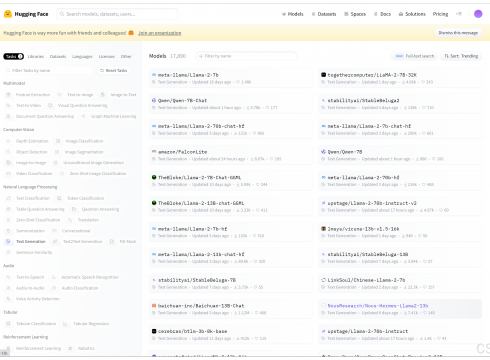Click the Image Segmentation task icon
Viewport: 490px width, 360px height.
pyautogui.click(x=57, y=152)
